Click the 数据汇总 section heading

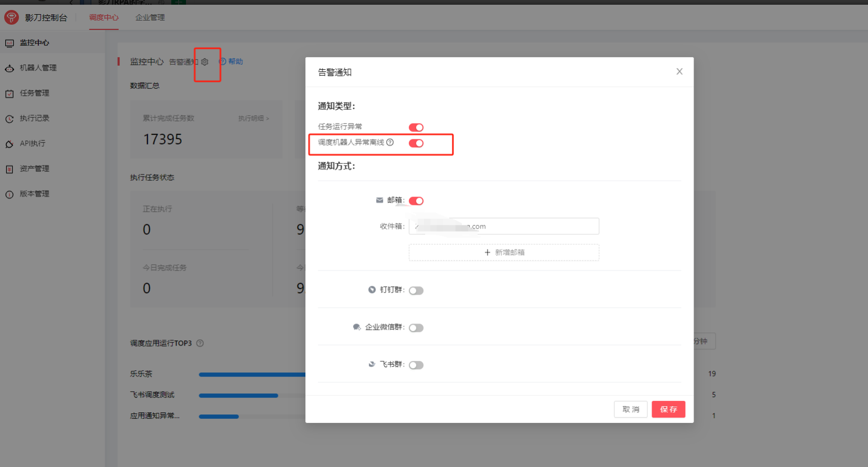[x=145, y=86]
